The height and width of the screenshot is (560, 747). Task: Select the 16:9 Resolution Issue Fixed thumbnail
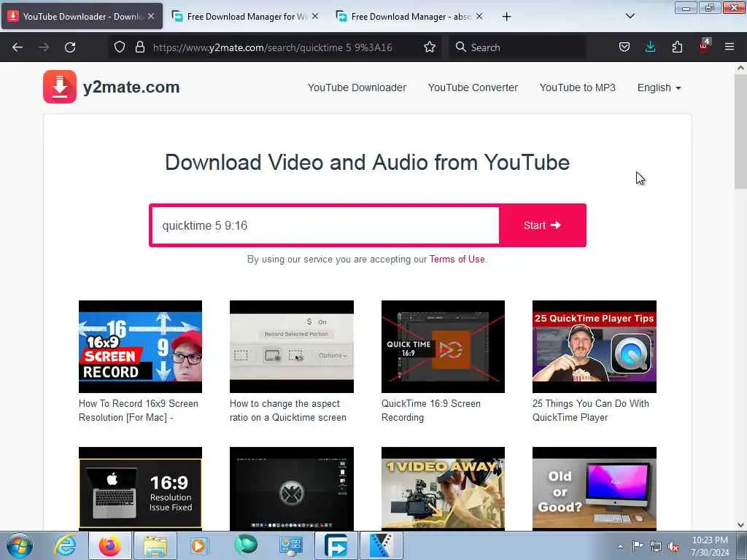tap(140, 489)
